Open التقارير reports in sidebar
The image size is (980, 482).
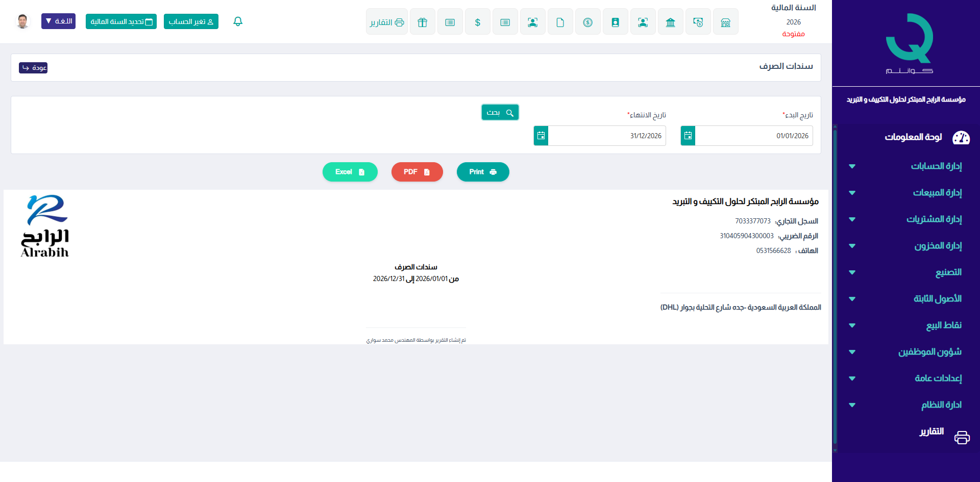coord(932,432)
